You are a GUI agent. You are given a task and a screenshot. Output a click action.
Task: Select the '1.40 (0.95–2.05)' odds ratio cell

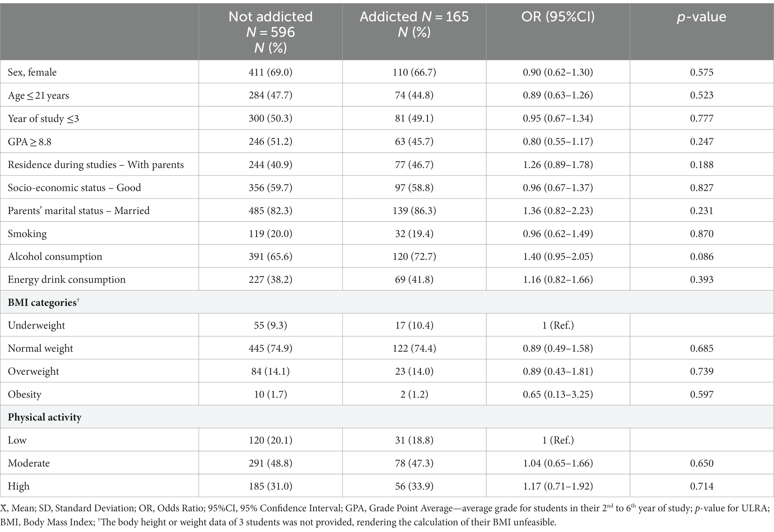pyautogui.click(x=558, y=256)
